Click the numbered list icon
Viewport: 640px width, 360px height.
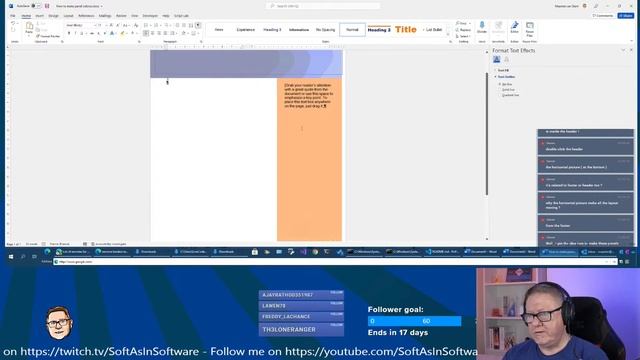[x=156, y=25]
